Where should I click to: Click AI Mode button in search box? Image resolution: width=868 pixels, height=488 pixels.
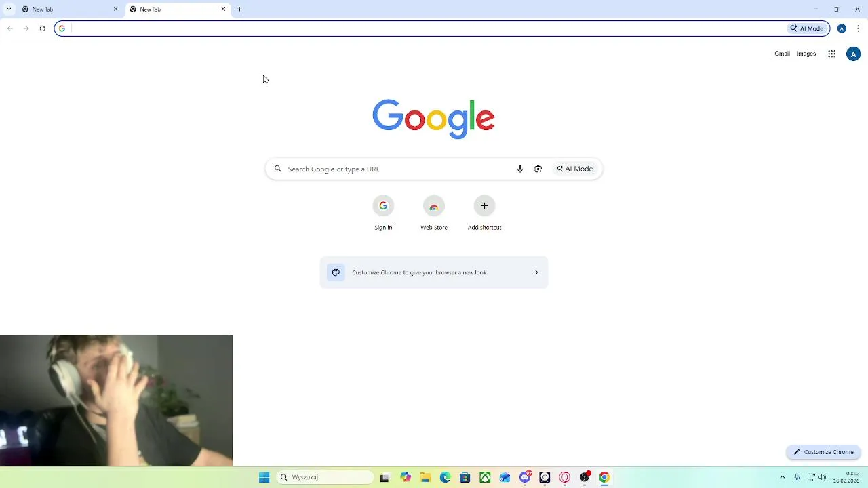(x=575, y=169)
